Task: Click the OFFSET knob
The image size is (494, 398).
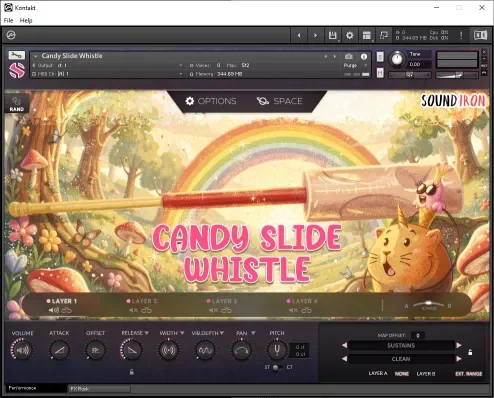Action: pos(95,350)
